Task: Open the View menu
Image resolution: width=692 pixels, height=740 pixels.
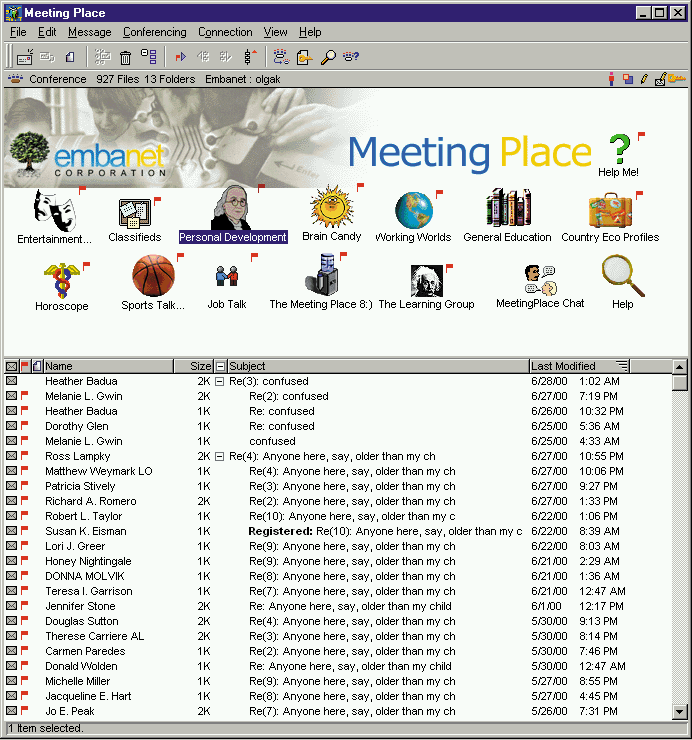Action: point(275,32)
